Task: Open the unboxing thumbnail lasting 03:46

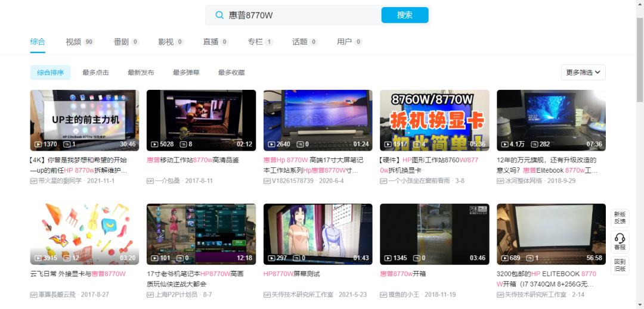Action: coord(435,235)
